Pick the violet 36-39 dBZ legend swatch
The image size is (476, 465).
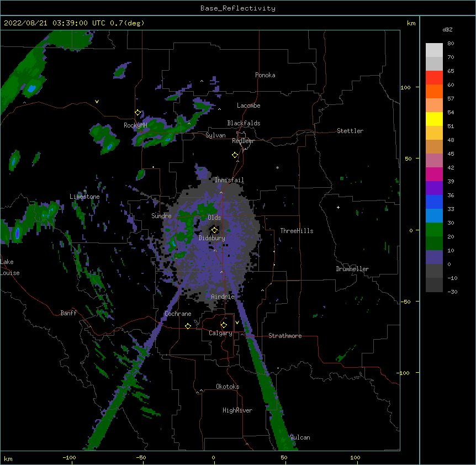click(434, 188)
